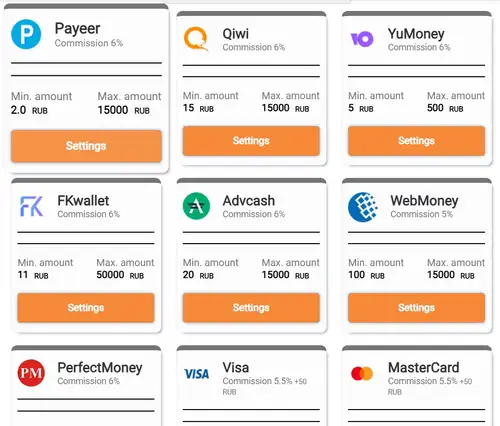
Task: Click the green Advcash logo icon
Action: coord(196,206)
